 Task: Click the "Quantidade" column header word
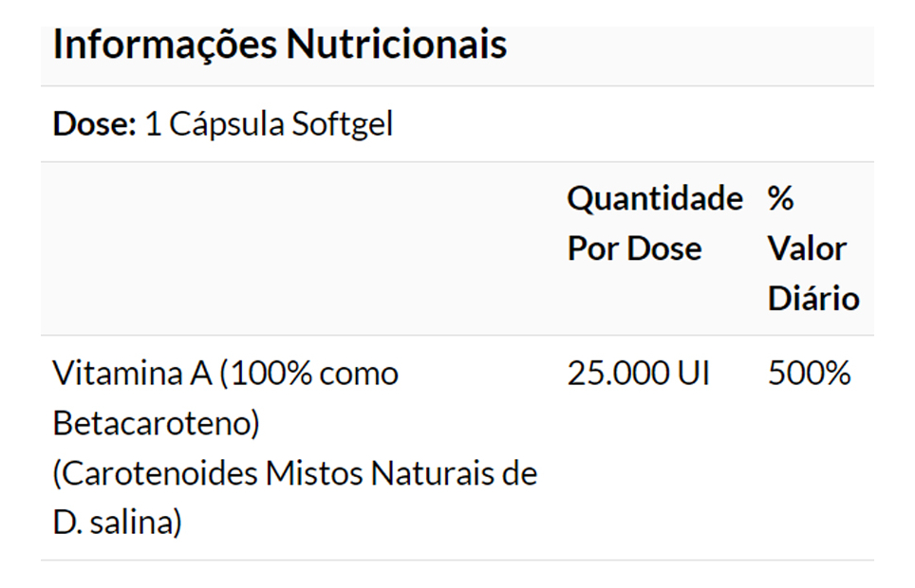click(x=655, y=199)
